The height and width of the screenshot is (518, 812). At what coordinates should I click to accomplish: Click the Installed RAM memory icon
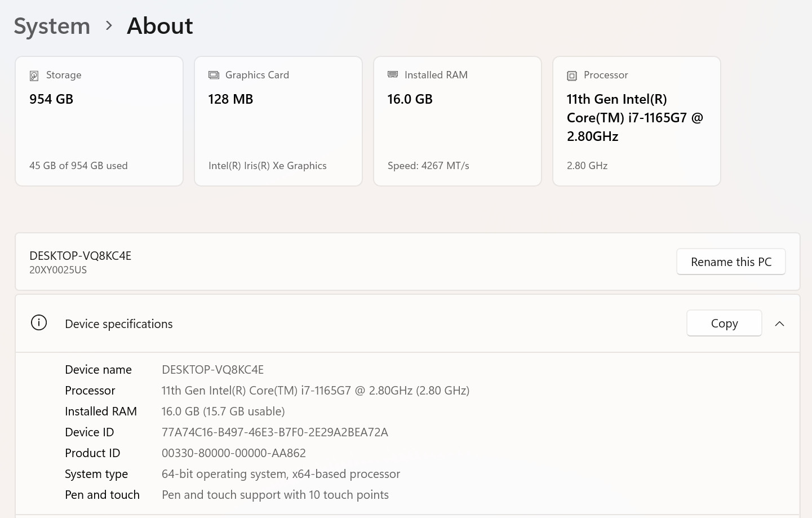393,74
